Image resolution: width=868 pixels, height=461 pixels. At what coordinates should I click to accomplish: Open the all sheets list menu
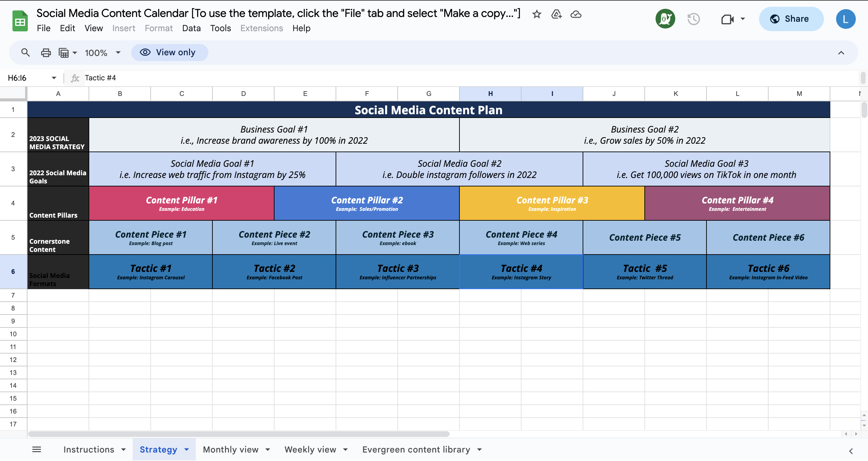click(37, 449)
